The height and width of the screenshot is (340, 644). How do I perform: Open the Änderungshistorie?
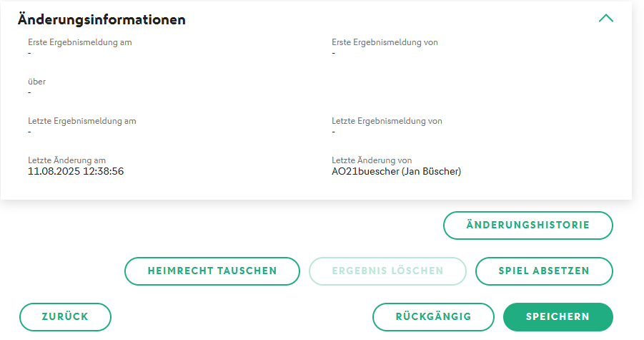pos(528,225)
